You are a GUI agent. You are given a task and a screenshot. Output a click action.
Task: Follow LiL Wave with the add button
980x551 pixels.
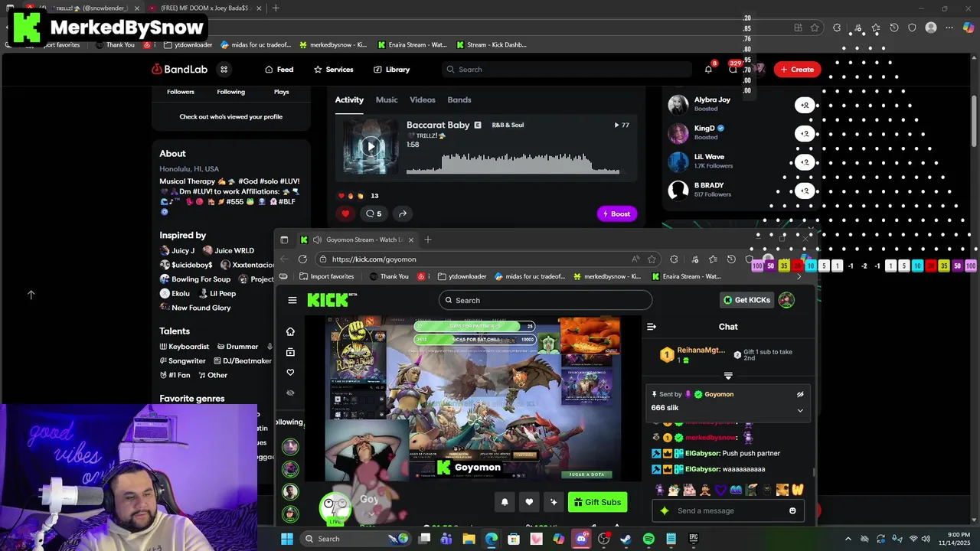pyautogui.click(x=805, y=161)
